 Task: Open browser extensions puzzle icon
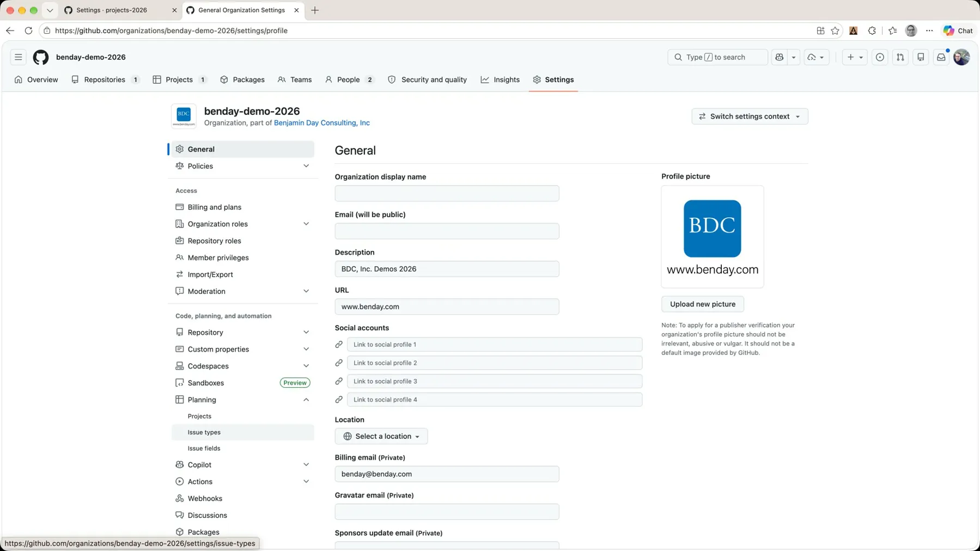872,30
